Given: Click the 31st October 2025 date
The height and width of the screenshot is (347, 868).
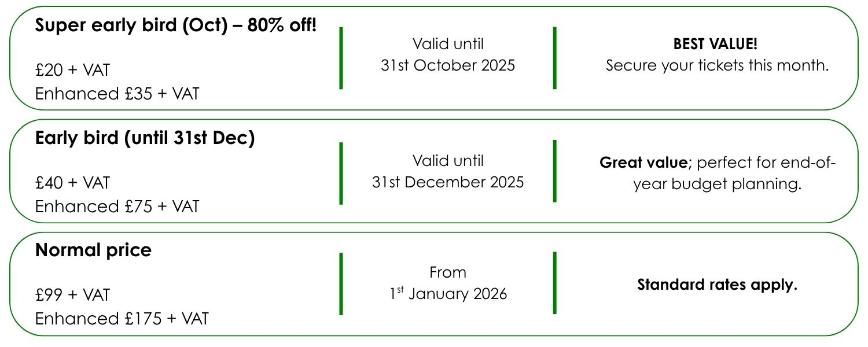Looking at the screenshot, I should (x=448, y=65).
